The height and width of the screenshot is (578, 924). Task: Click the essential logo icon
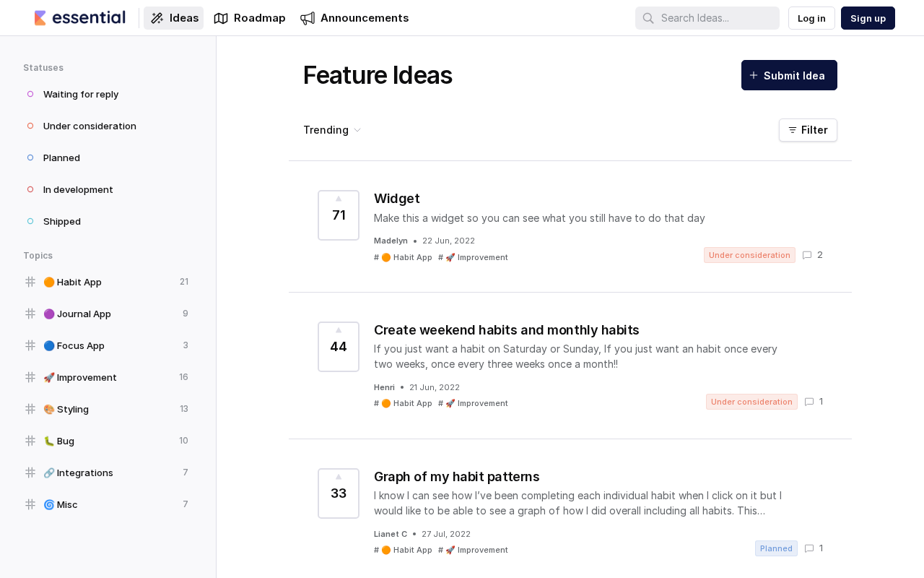pos(40,18)
